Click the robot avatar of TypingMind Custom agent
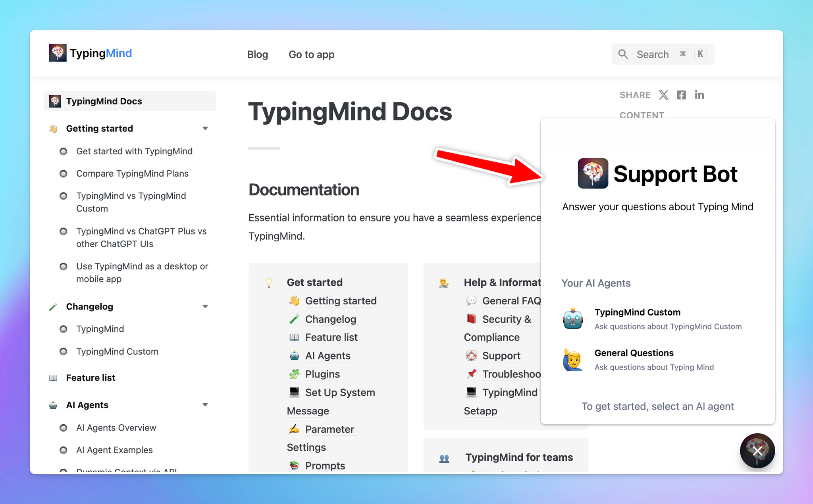 tap(573, 319)
